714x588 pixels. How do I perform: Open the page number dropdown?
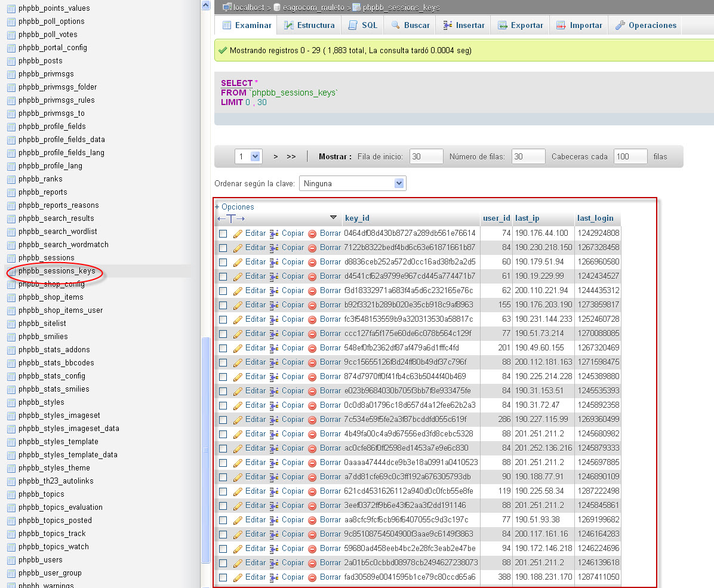tap(248, 156)
